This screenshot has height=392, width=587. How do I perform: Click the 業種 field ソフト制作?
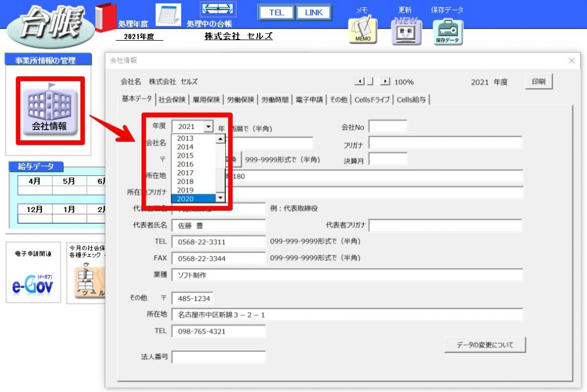[x=347, y=275]
